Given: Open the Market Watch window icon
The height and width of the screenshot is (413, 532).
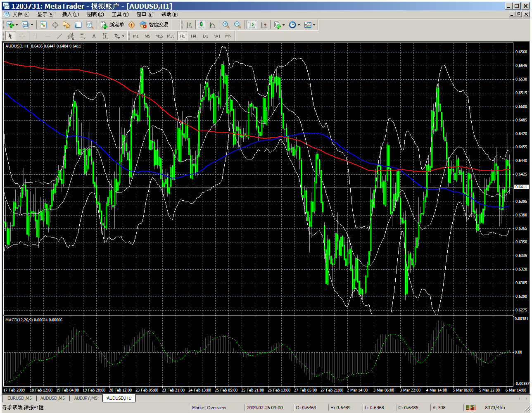Looking at the screenshot, I should coord(43,25).
